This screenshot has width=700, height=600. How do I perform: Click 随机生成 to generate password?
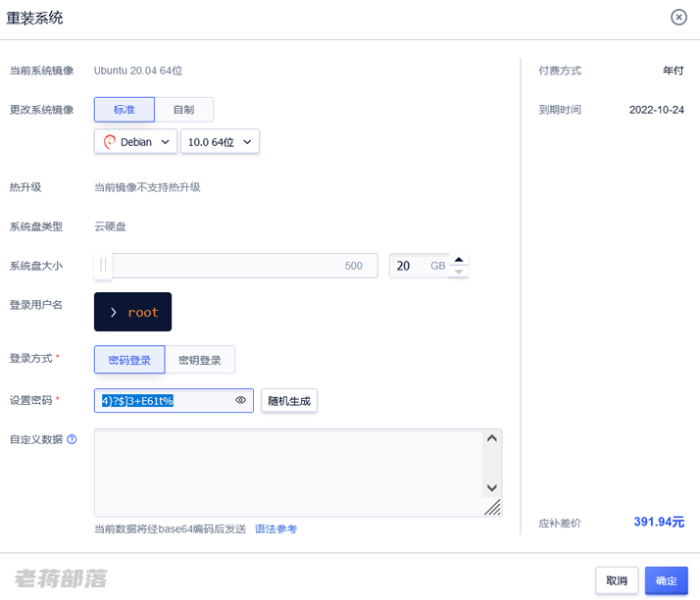(289, 400)
